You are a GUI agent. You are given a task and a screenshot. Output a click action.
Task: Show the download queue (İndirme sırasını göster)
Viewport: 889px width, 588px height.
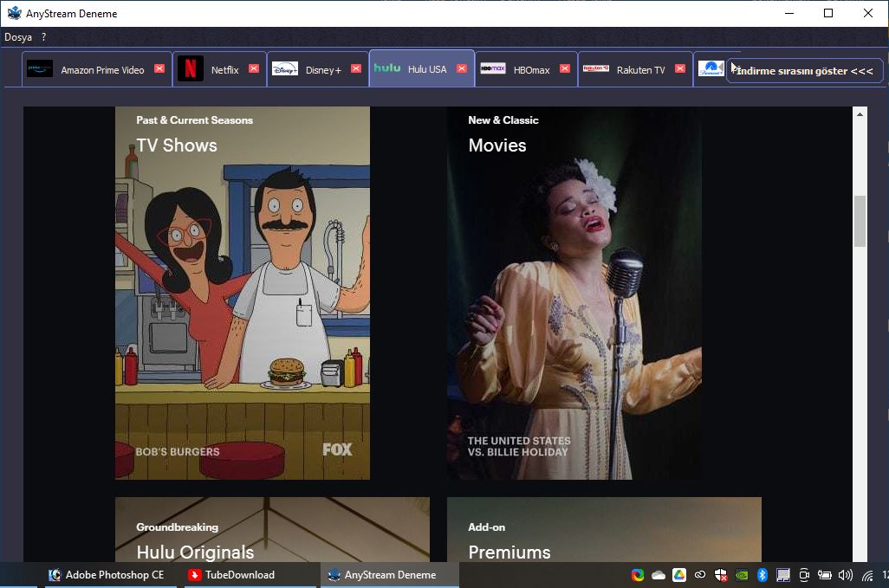pos(805,71)
